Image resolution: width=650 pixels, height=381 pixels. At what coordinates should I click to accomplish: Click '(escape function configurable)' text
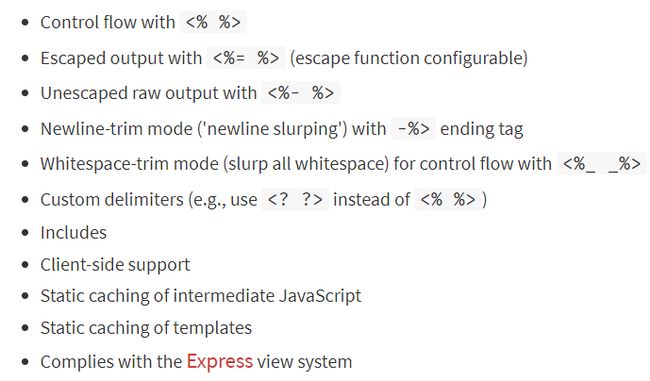point(409,58)
